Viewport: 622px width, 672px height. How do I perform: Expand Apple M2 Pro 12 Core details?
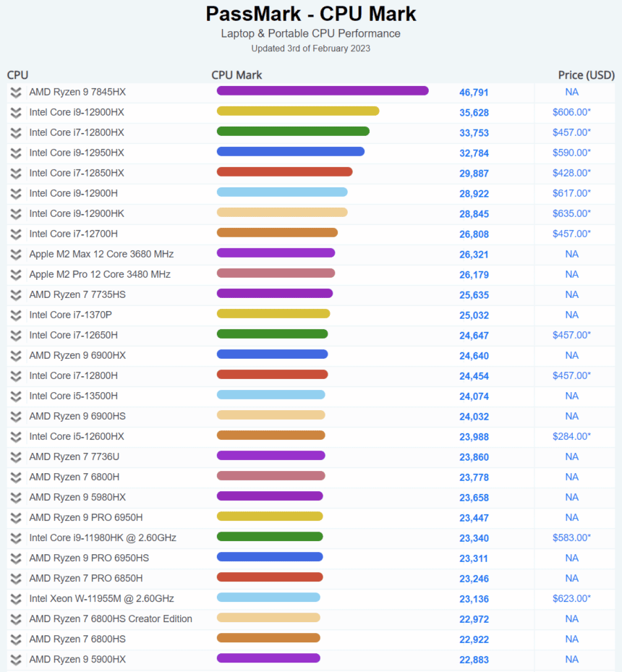15,274
